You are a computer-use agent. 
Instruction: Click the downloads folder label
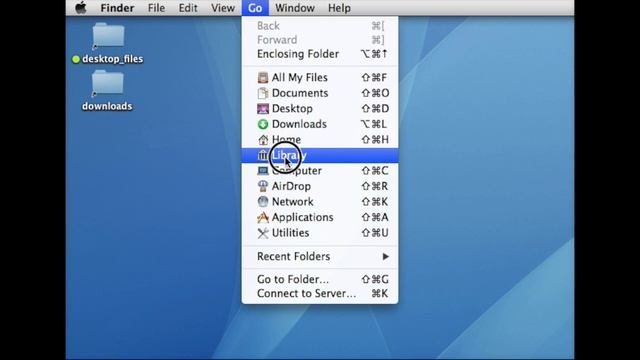107,106
